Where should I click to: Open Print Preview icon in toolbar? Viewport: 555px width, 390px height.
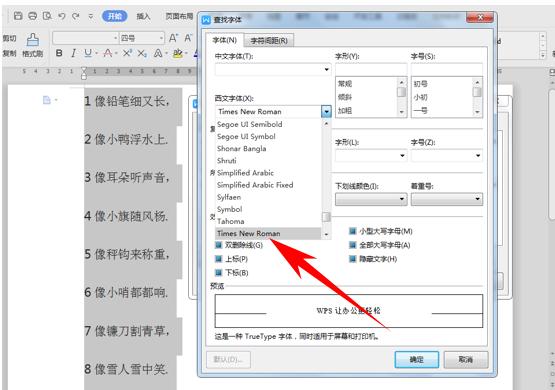tap(47, 16)
